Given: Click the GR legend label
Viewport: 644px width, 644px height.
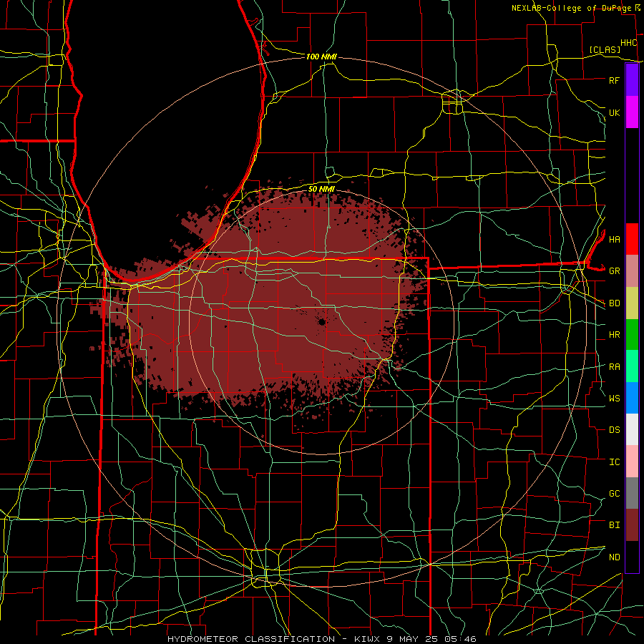Looking at the screenshot, I should (614, 271).
